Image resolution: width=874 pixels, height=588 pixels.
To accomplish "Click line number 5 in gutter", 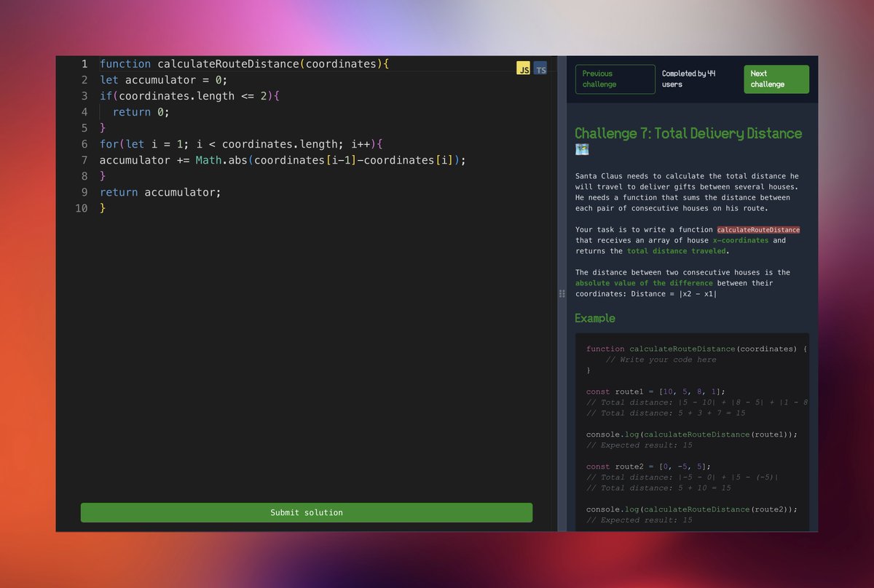I will pos(84,128).
